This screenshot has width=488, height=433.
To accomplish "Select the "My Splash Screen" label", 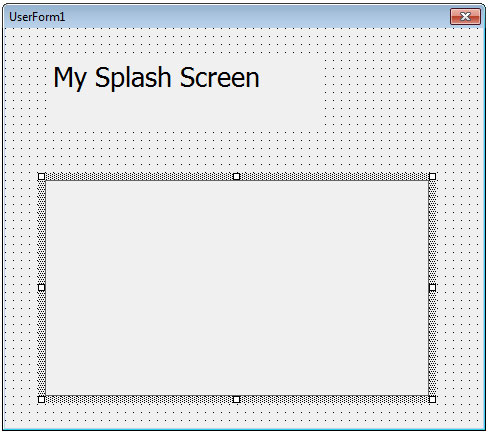I will pyautogui.click(x=156, y=77).
